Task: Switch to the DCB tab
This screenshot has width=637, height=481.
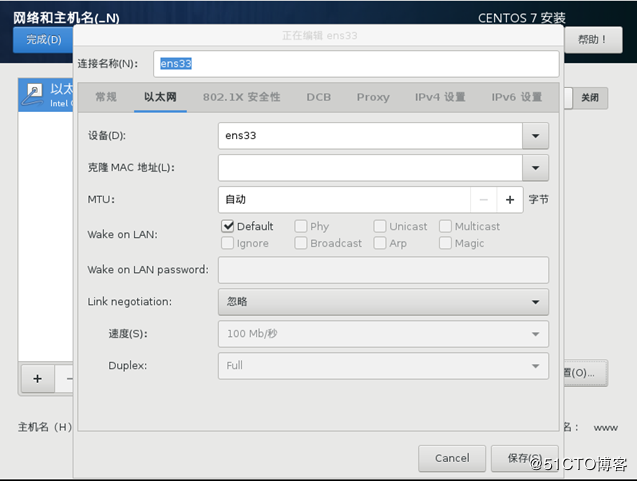Action: (x=318, y=97)
